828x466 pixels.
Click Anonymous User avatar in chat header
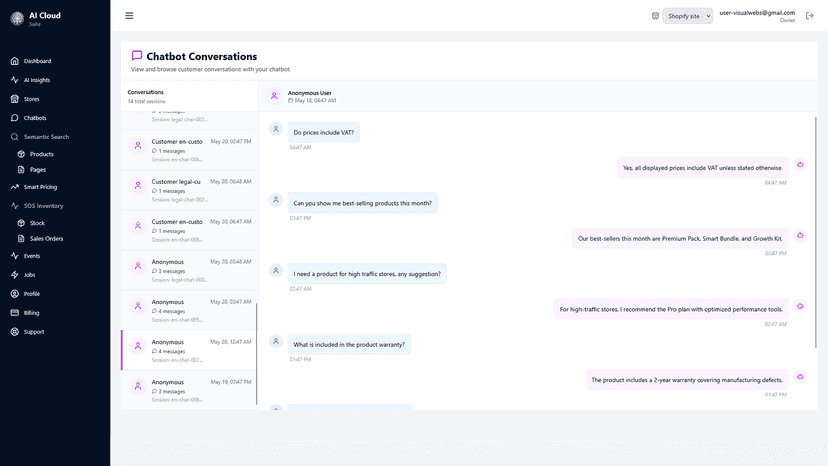[274, 96]
